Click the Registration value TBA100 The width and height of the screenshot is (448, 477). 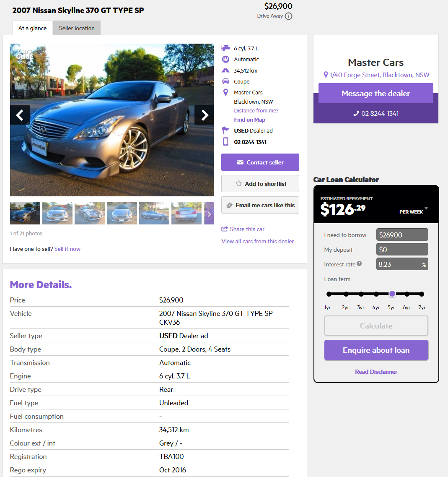tap(171, 456)
